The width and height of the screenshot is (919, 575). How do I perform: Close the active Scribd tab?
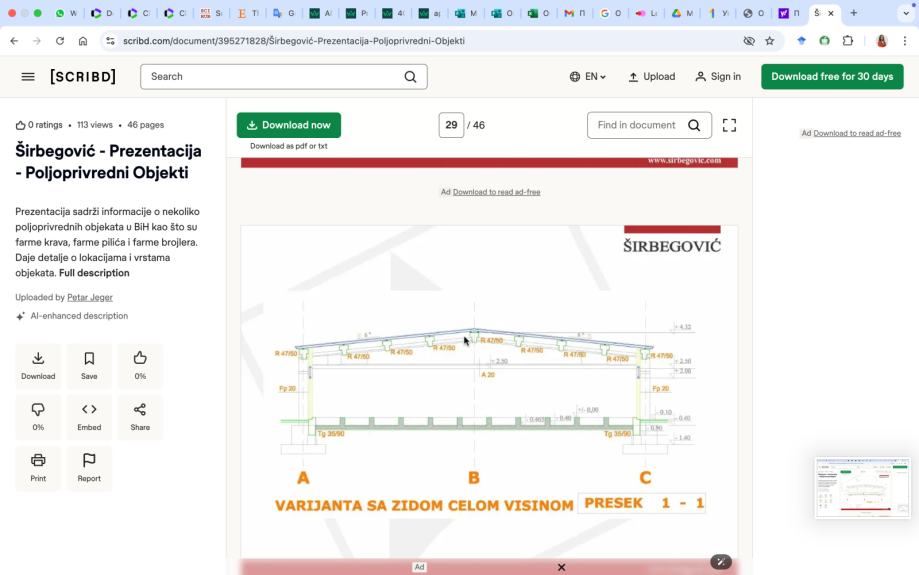[x=830, y=13]
